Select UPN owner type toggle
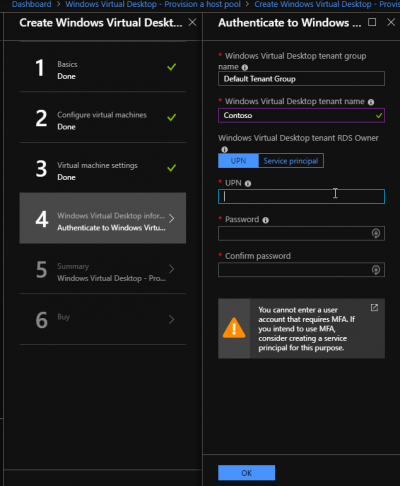Image resolution: width=400 pixels, height=486 pixels. [x=238, y=161]
